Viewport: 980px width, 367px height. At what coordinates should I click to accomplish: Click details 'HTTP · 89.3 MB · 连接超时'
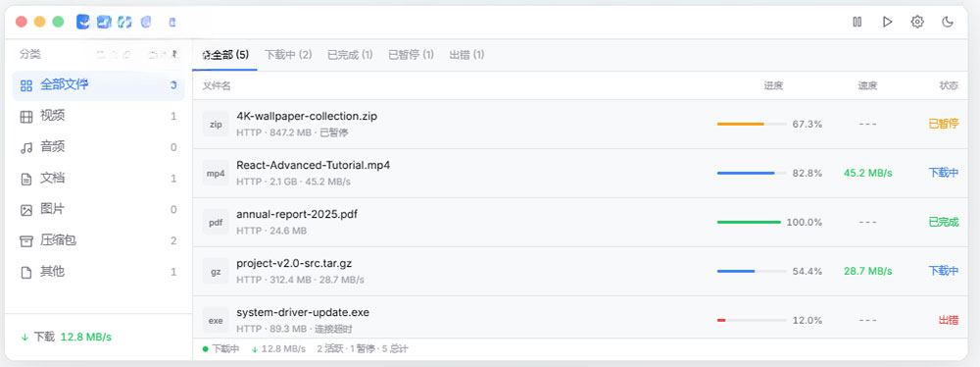(x=295, y=329)
